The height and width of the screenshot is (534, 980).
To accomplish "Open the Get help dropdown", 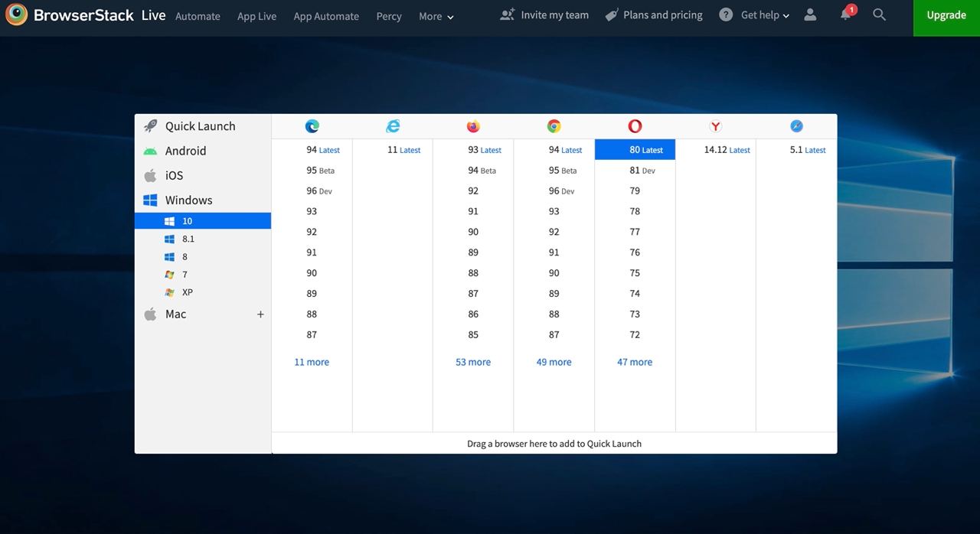I will click(x=765, y=15).
